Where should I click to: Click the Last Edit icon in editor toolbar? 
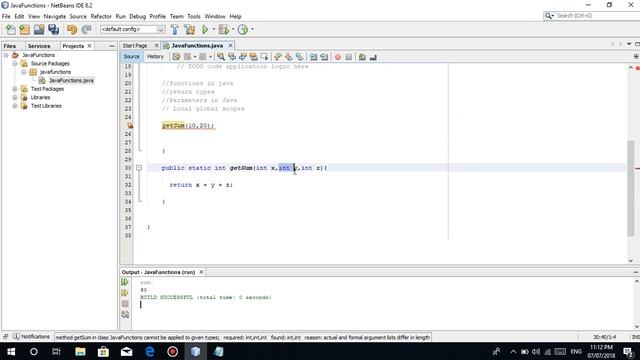(x=176, y=57)
